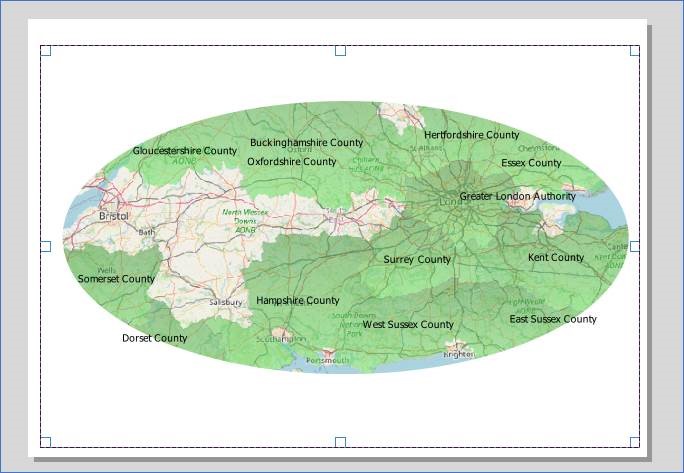Click the Hampshire County label
The image size is (684, 473).
coord(298,300)
